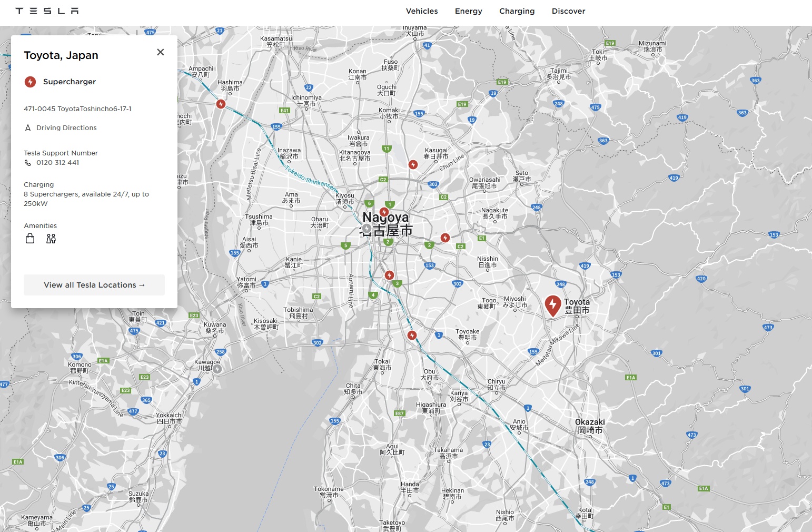Click the Komaki label on the map

(x=389, y=113)
